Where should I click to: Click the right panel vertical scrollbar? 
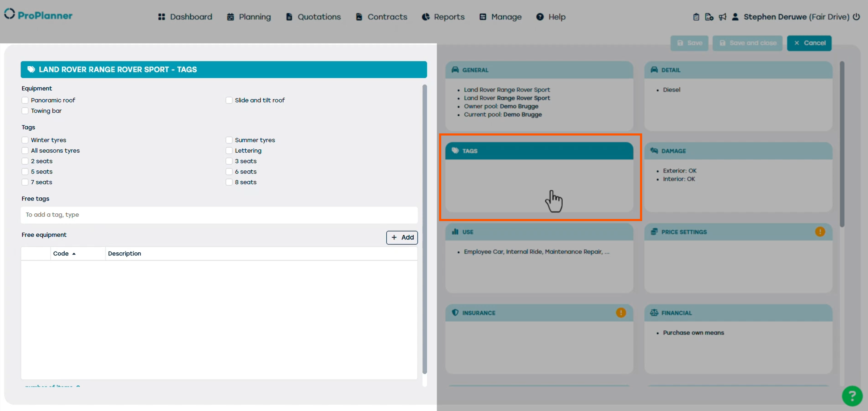coord(842,144)
